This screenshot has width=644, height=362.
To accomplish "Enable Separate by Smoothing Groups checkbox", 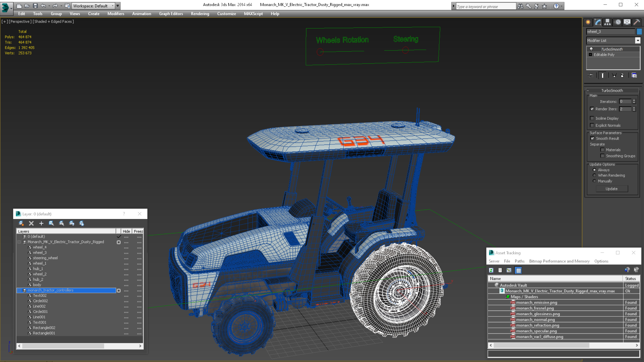I will pyautogui.click(x=602, y=156).
